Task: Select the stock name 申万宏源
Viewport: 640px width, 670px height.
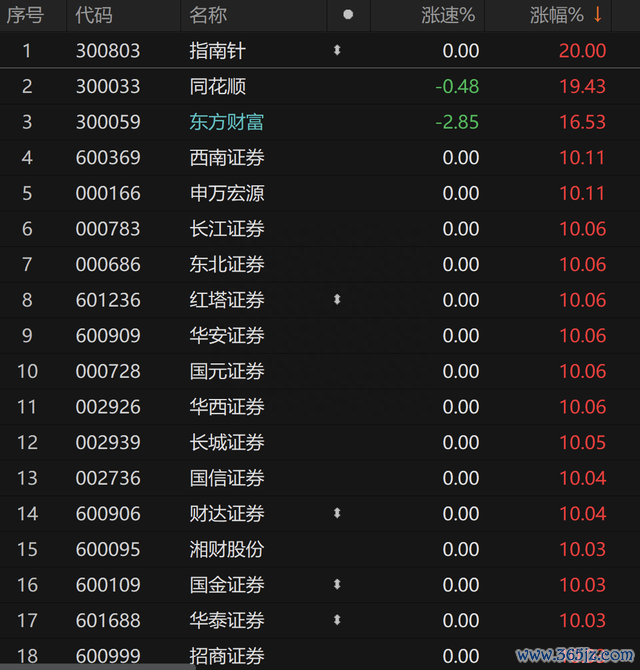Action: (x=227, y=193)
